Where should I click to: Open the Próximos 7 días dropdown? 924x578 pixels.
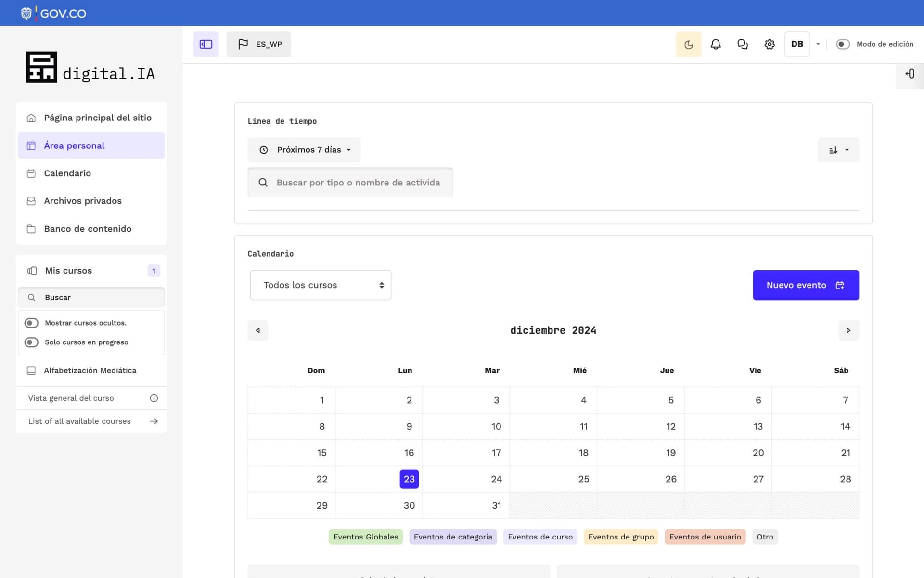[304, 150]
